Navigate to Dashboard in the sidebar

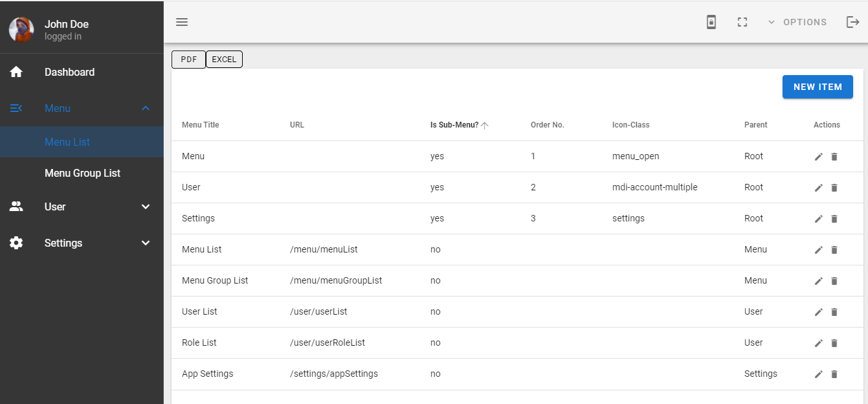point(69,72)
